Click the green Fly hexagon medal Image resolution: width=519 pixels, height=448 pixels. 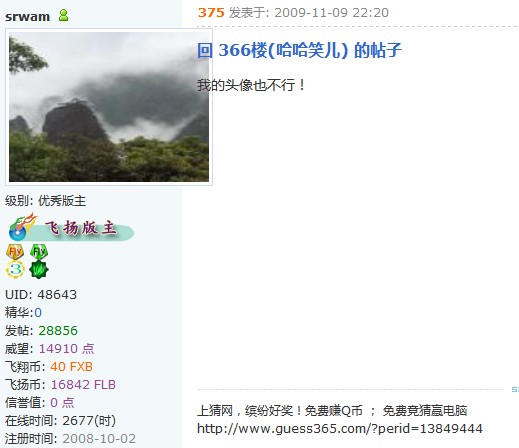click(39, 252)
